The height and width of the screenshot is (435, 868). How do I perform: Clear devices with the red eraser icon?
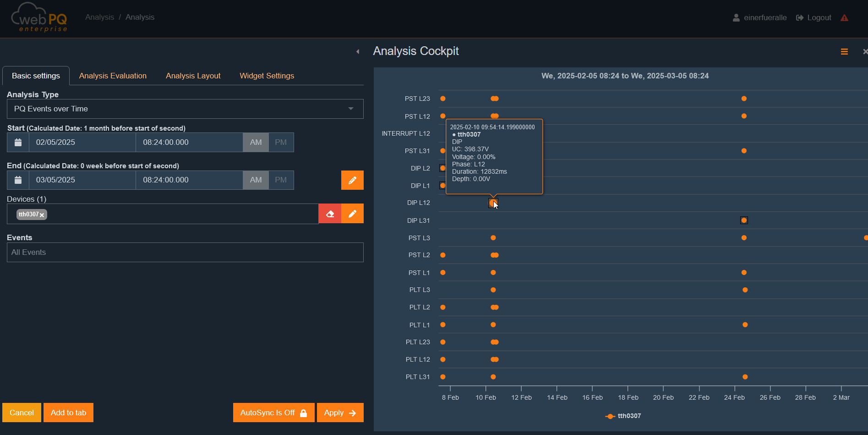(330, 214)
